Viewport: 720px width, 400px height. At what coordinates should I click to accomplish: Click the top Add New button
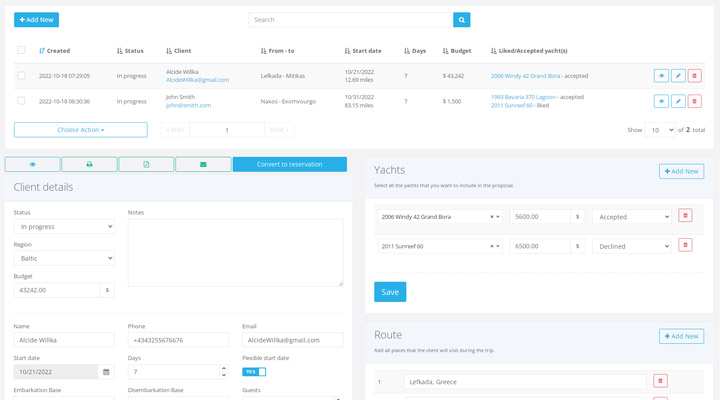click(x=36, y=20)
